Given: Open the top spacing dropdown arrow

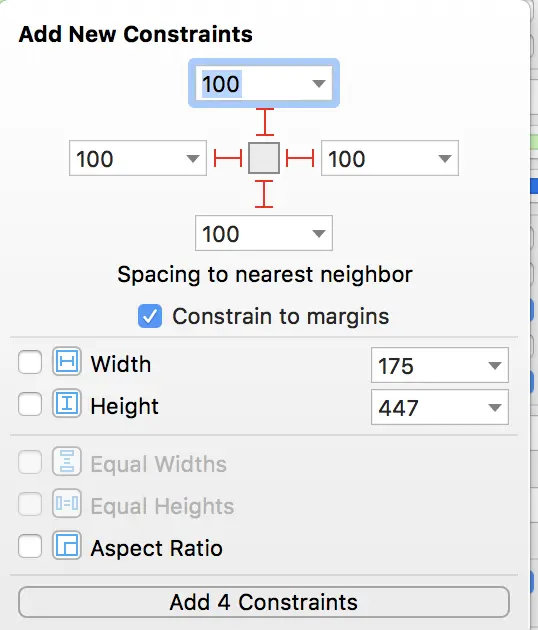Looking at the screenshot, I should pyautogui.click(x=319, y=84).
